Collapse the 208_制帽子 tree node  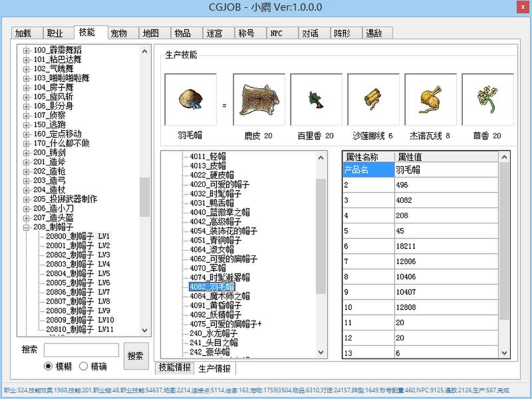point(26,227)
